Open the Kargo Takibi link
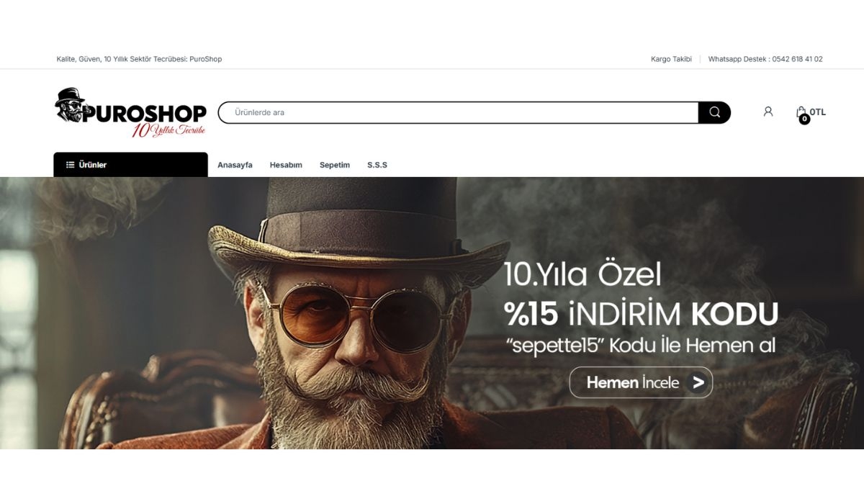864x504 pixels. pos(671,59)
